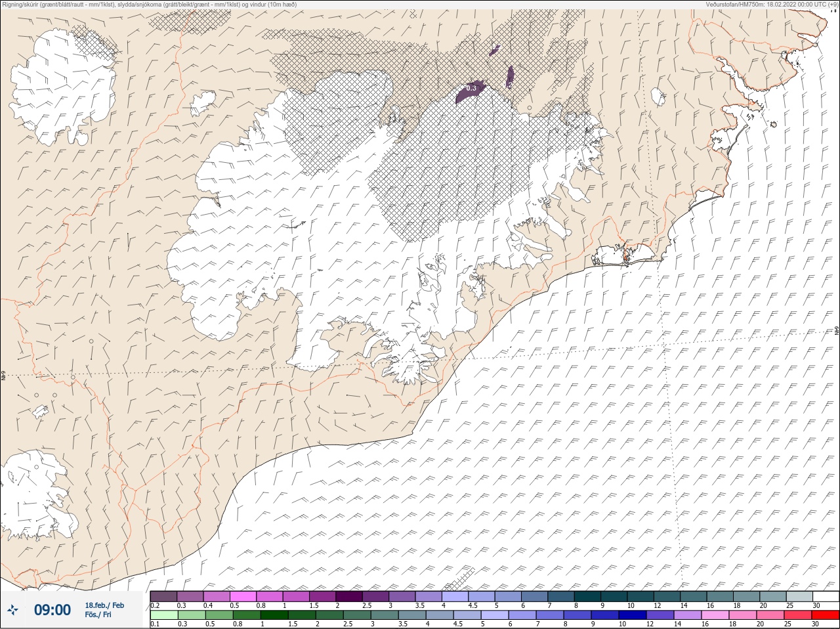Pick the white upper legend swatch above 30
The width and height of the screenshot is (840, 629).
(826, 596)
